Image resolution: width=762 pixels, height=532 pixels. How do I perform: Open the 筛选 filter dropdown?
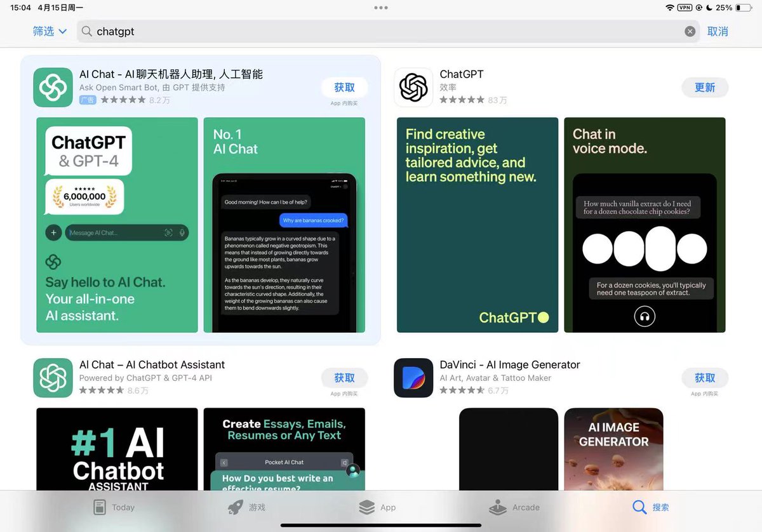[50, 31]
